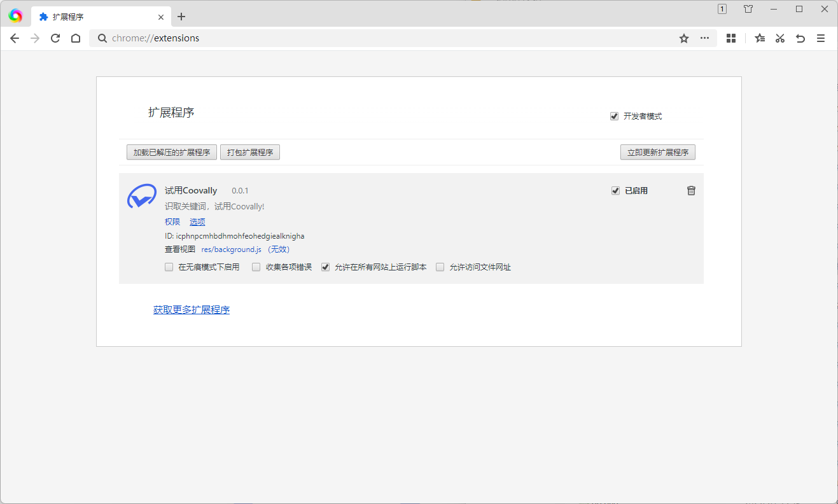Click the 识取关键词 description text

(x=214, y=207)
